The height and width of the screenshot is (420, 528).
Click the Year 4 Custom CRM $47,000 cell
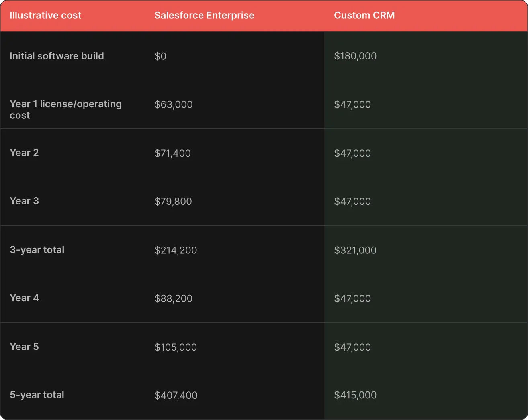click(x=352, y=298)
